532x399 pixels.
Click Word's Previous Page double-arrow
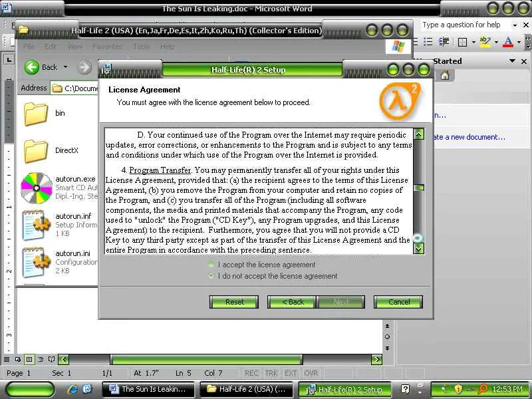tap(388, 326)
